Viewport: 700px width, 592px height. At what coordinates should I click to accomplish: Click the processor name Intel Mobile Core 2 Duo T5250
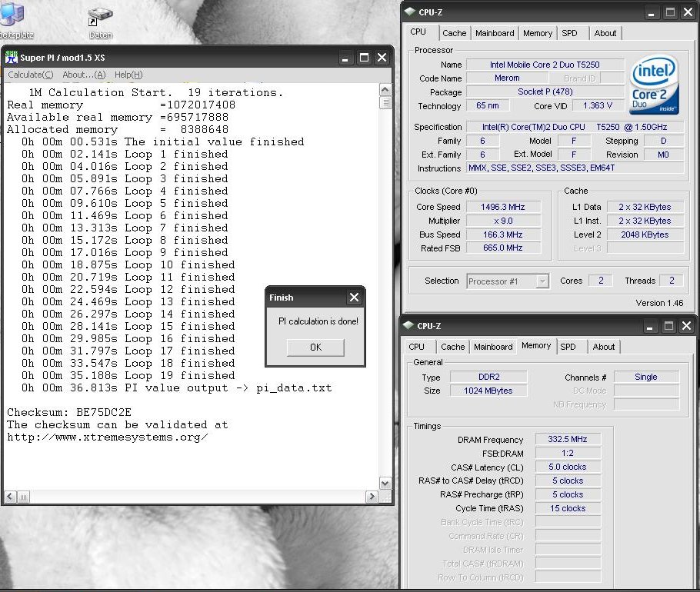tap(545, 65)
